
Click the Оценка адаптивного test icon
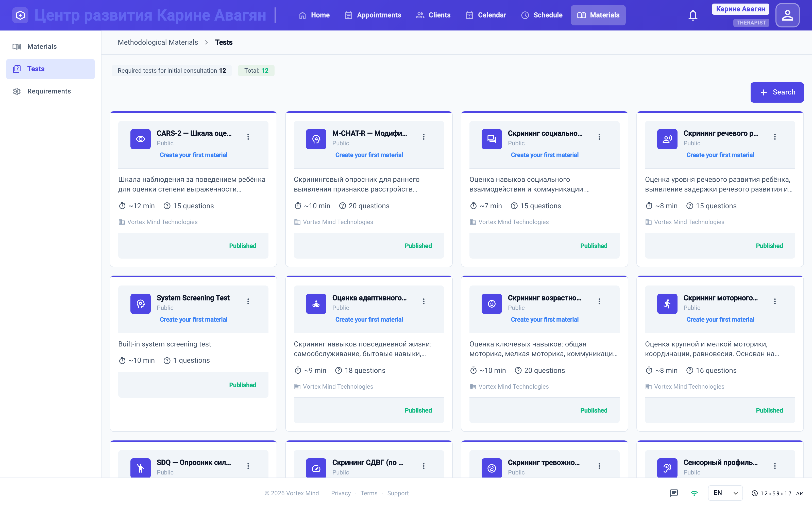(x=316, y=304)
